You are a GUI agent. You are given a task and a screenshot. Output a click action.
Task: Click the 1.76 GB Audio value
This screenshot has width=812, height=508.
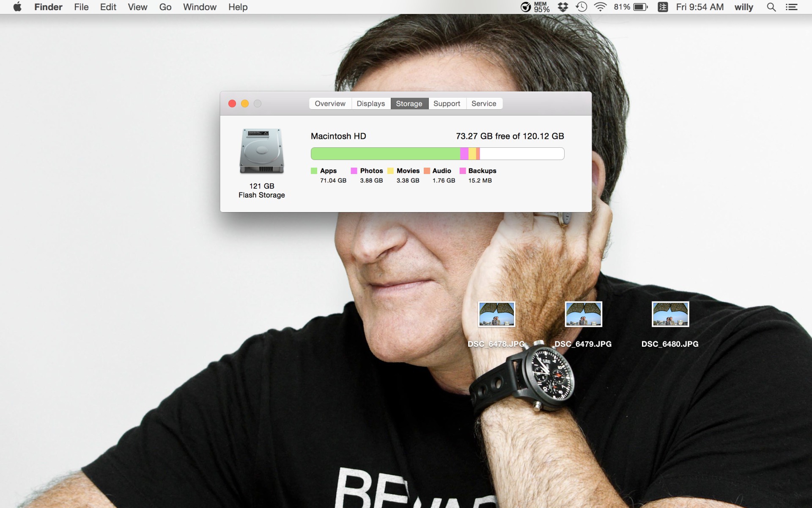pos(444,181)
